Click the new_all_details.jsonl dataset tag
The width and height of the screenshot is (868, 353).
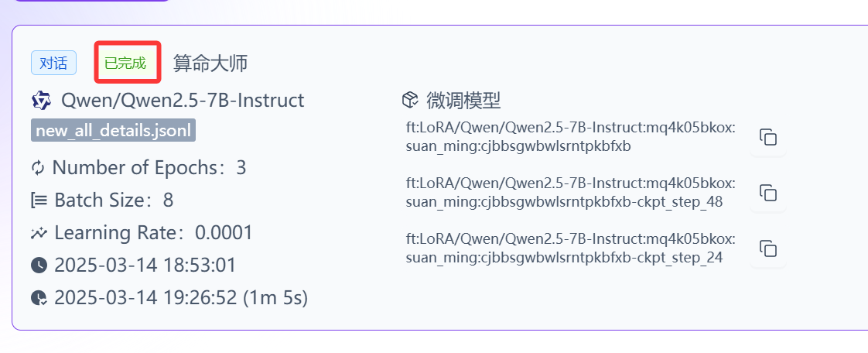point(113,132)
